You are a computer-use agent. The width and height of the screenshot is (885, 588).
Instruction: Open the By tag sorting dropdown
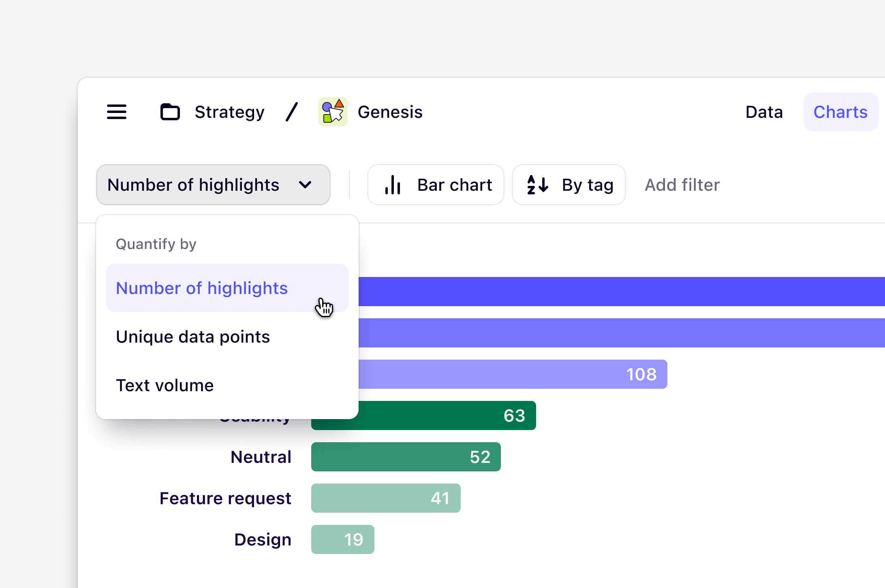(x=569, y=185)
